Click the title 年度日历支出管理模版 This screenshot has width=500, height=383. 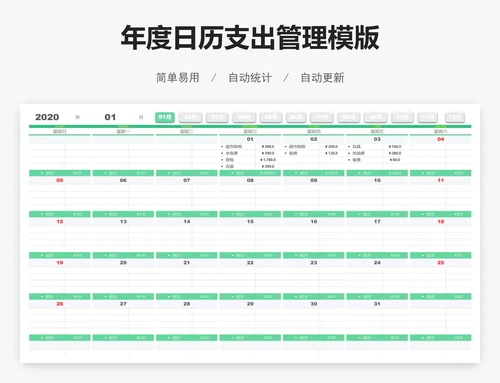[x=250, y=38]
